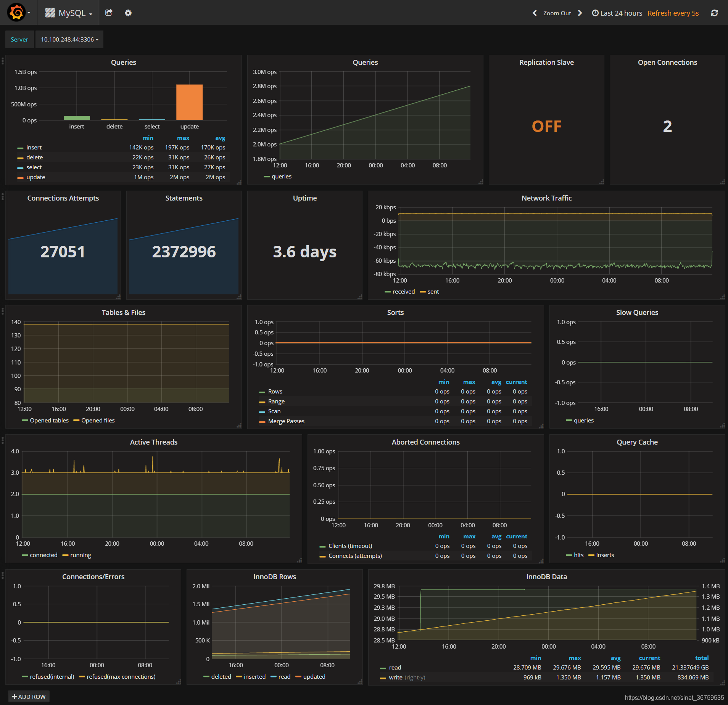728x705 pixels.
Task: Toggle received series in Network Traffic legend
Action: tap(403, 291)
